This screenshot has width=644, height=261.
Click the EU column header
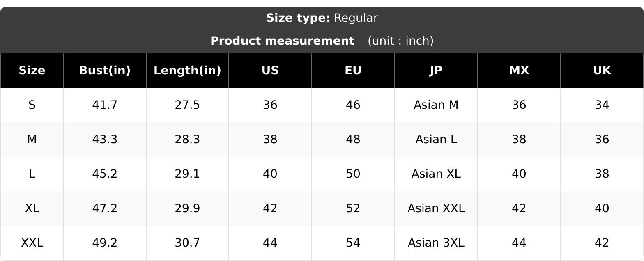coord(353,71)
